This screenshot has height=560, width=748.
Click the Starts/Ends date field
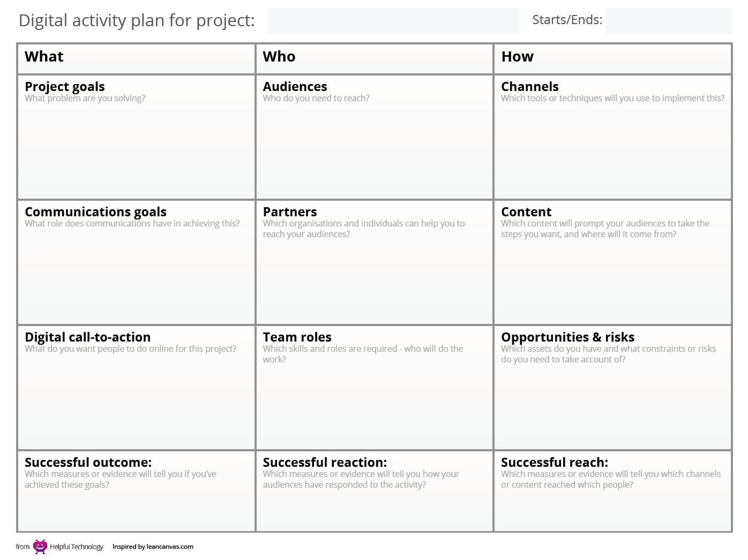click(669, 20)
